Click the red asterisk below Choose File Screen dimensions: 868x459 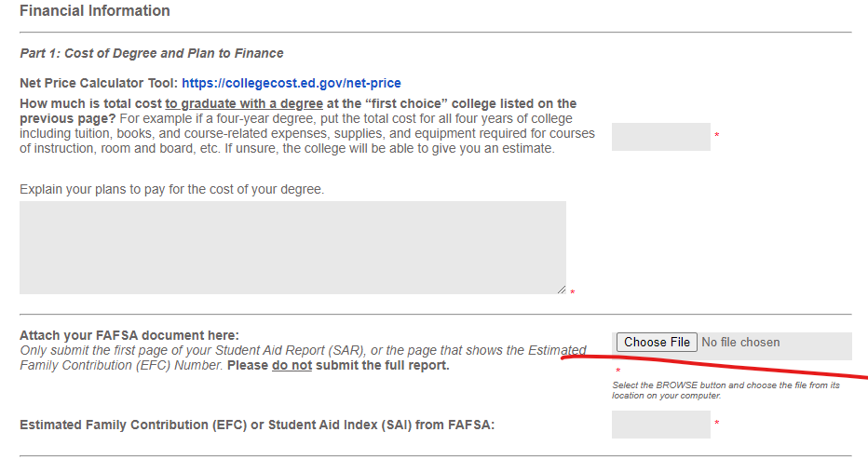617,371
